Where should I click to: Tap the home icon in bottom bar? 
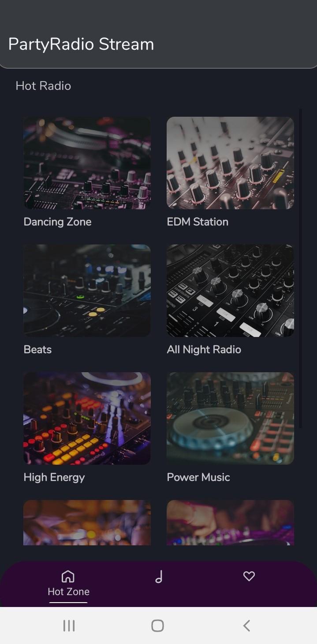coord(68,576)
